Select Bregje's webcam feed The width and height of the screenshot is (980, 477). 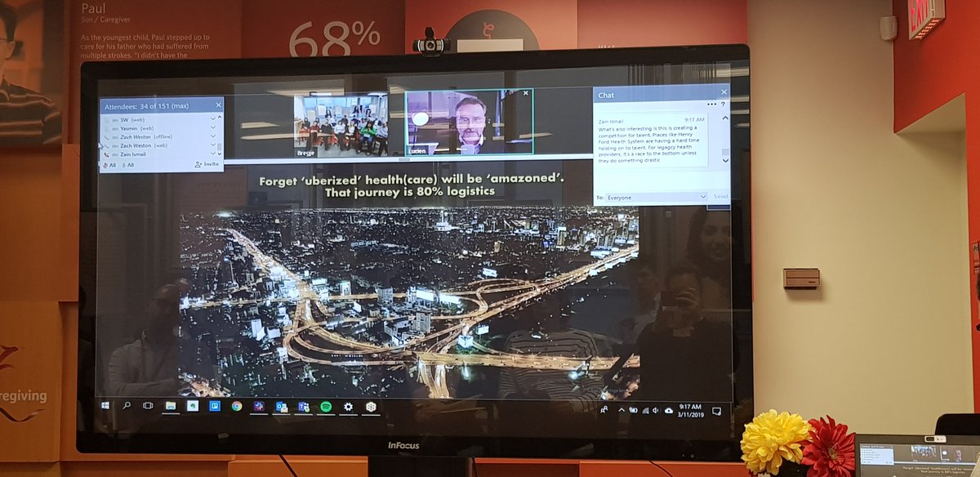(x=341, y=124)
